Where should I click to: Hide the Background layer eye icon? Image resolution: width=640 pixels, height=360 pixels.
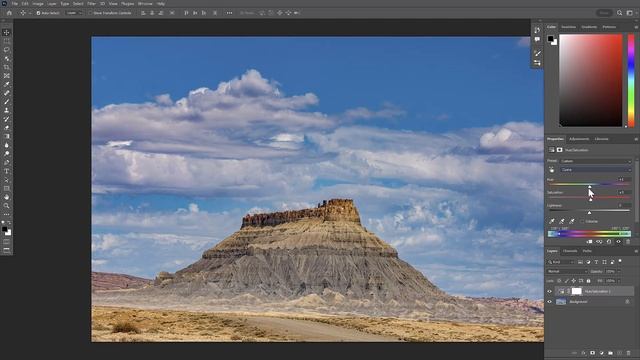pos(549,302)
